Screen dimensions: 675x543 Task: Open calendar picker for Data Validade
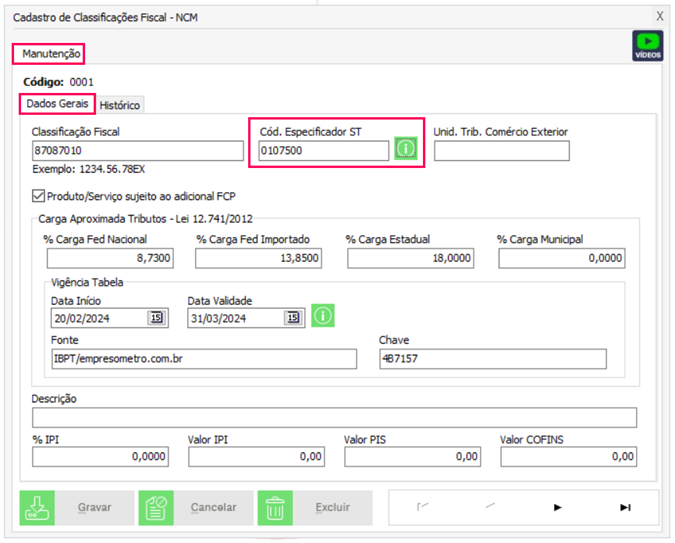[293, 318]
